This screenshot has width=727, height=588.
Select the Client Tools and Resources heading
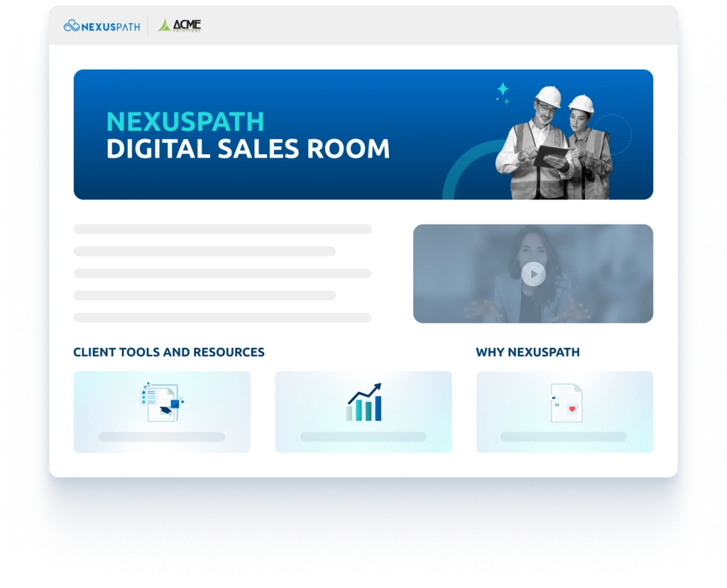click(x=169, y=352)
